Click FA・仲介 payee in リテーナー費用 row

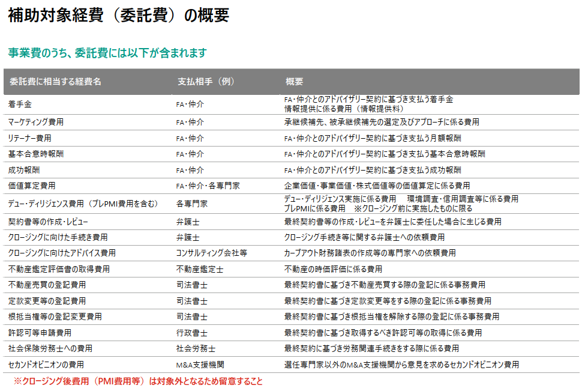pyautogui.click(x=190, y=139)
